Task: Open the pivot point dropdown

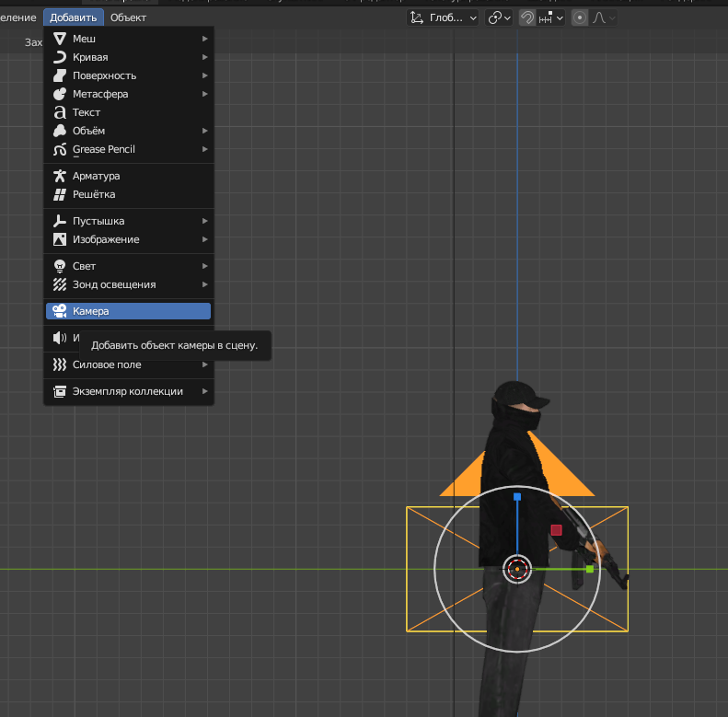Action: pos(500,17)
